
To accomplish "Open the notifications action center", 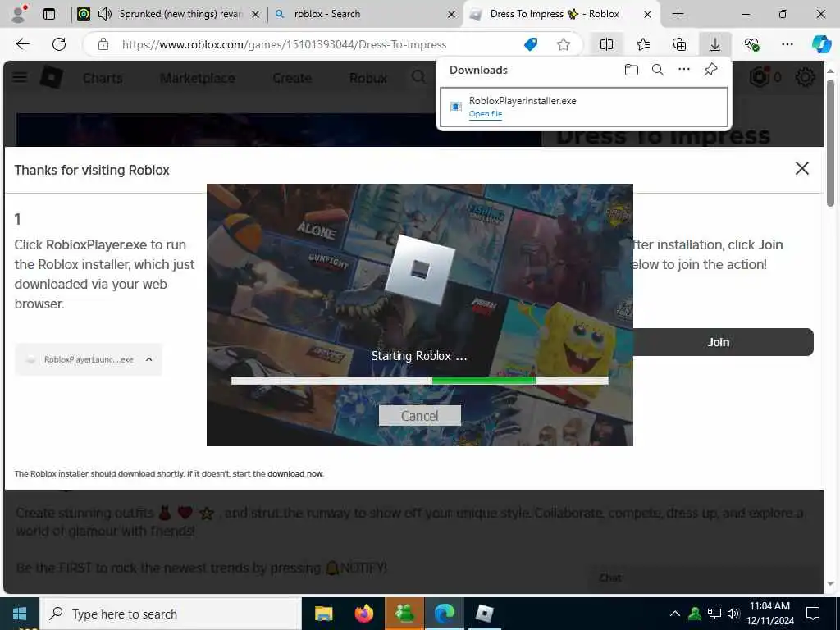I will tap(813, 614).
